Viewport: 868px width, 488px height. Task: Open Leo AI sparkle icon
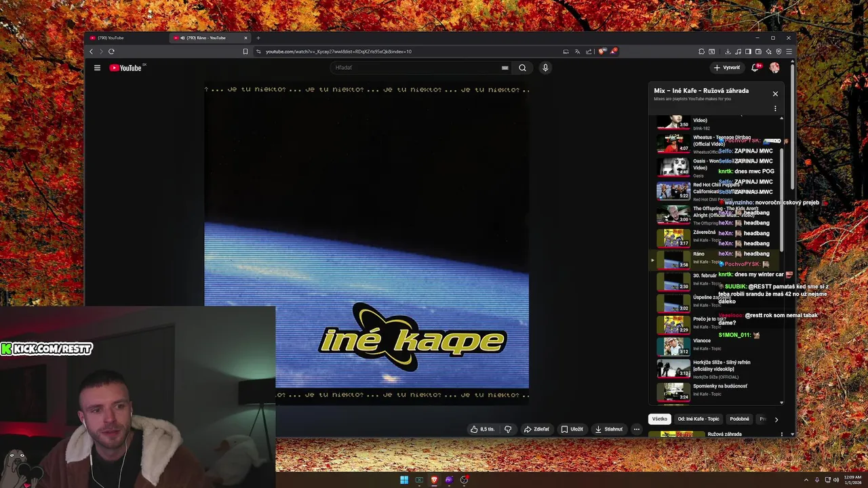[x=768, y=52]
